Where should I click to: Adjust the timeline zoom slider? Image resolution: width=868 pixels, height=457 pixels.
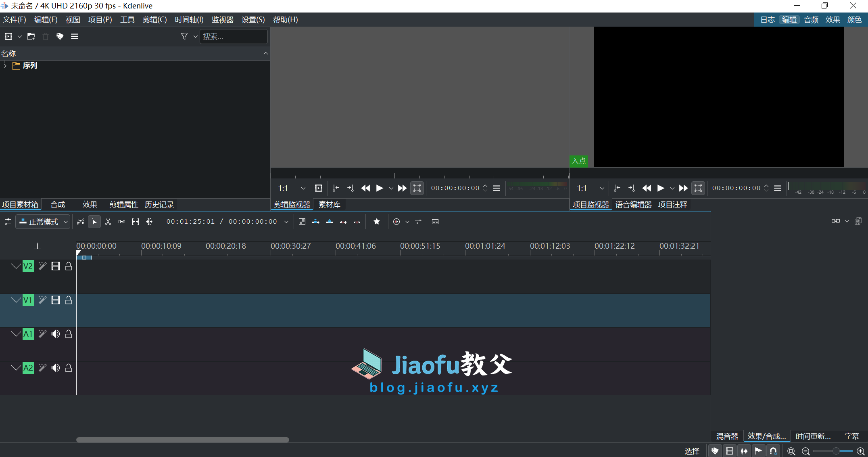[833, 451]
